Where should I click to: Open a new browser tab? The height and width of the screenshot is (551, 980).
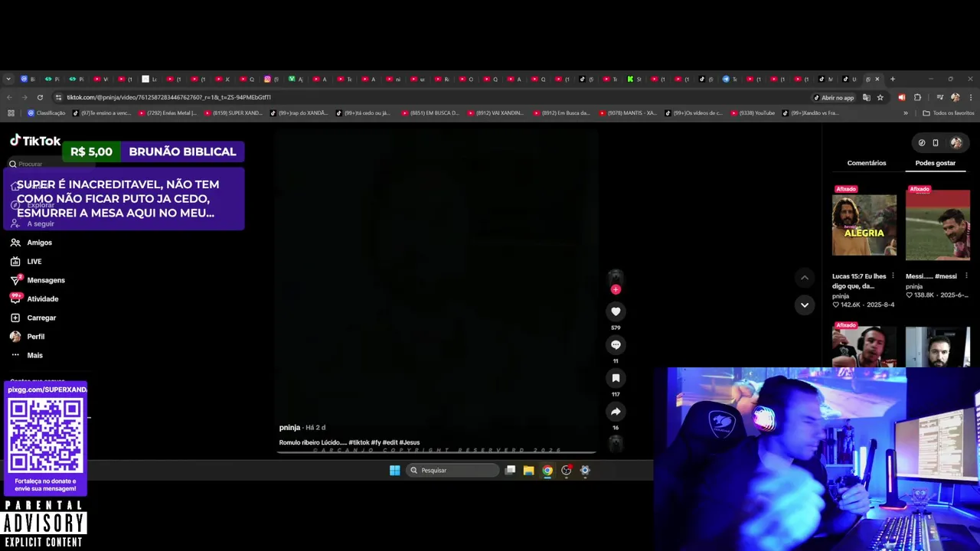[892, 79]
